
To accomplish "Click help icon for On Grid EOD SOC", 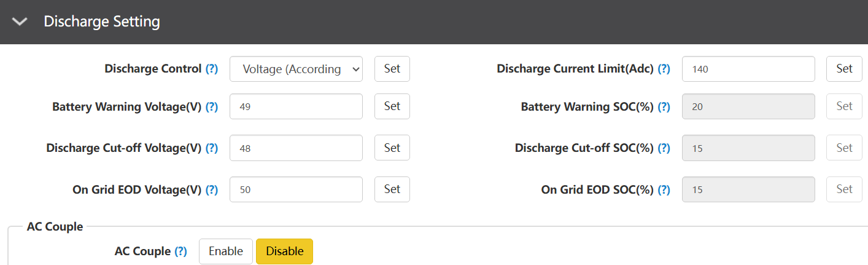I will pos(664,190).
